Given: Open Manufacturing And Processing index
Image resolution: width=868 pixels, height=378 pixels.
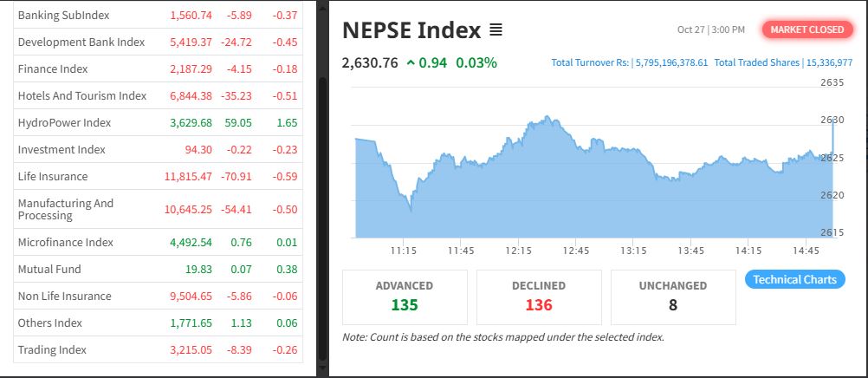Looking at the screenshot, I should (158, 209).
